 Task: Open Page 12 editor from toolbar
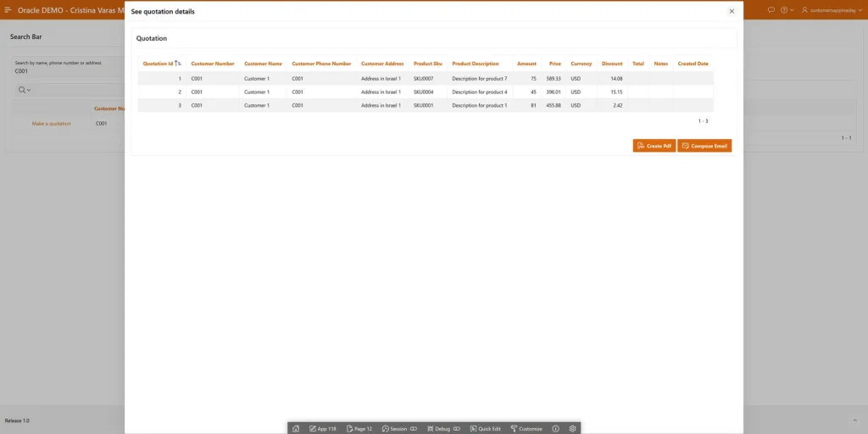click(x=359, y=429)
